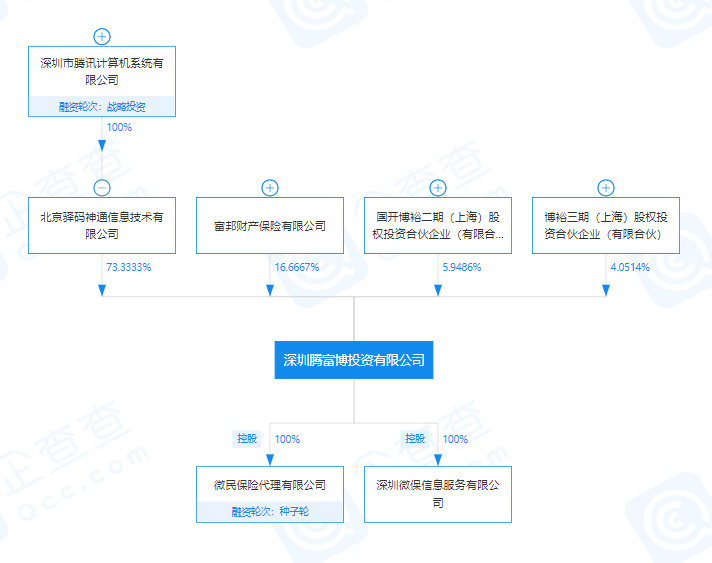Click the 4.0514% share percentage
Viewport: 712px width, 563px height.
point(630,267)
